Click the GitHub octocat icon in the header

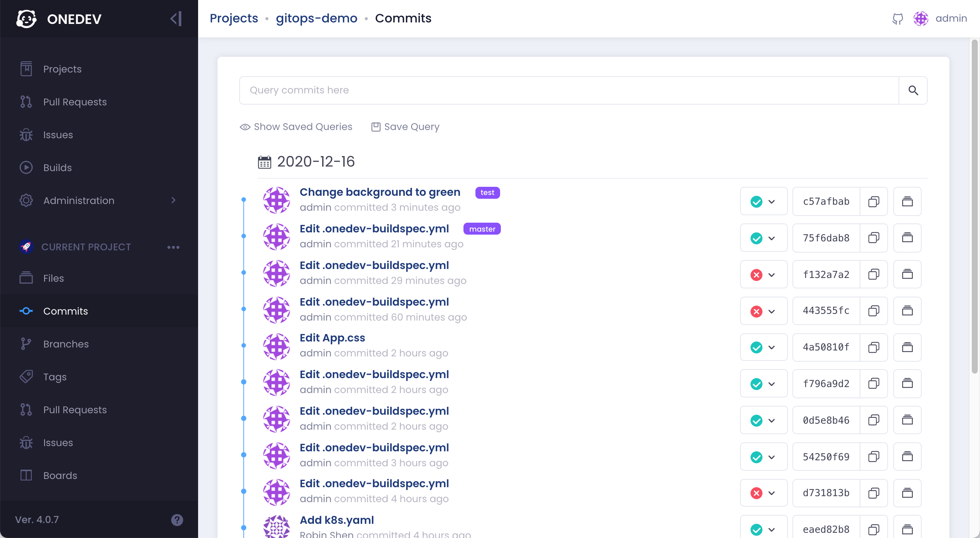pyautogui.click(x=897, y=19)
